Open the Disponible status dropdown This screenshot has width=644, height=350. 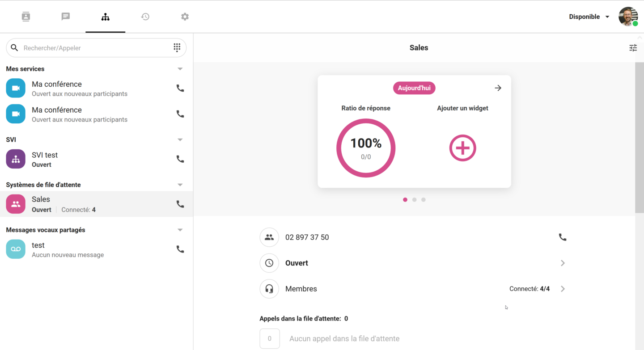pos(589,17)
